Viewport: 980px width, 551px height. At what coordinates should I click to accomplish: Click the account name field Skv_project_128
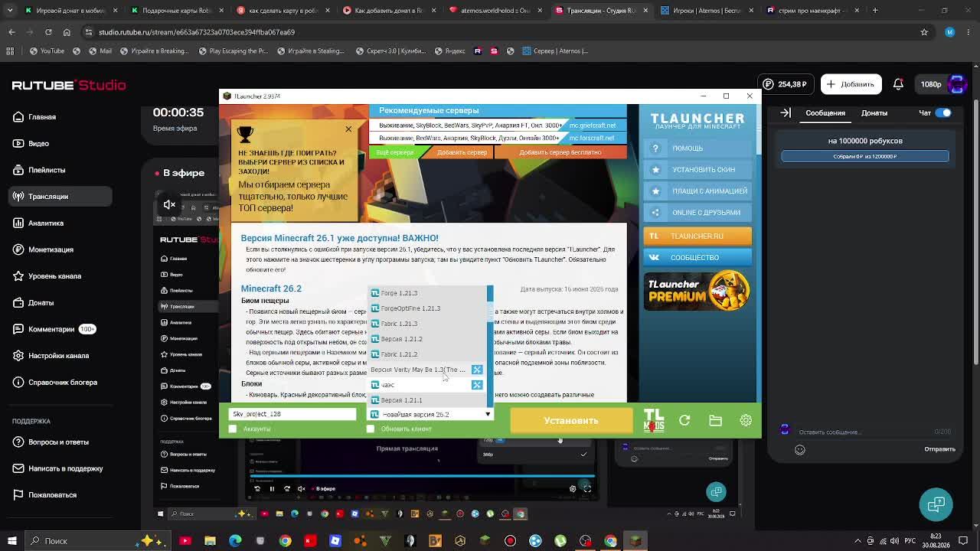click(x=292, y=414)
